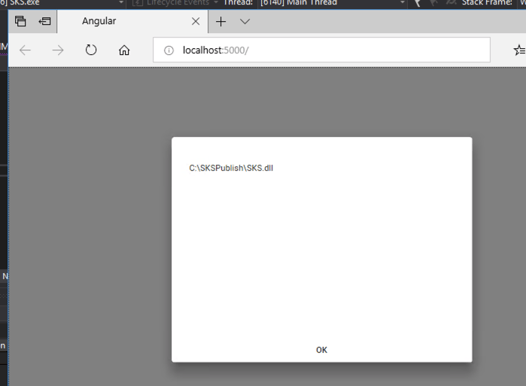
Task: Show tab previews chevron
Action: (245, 22)
